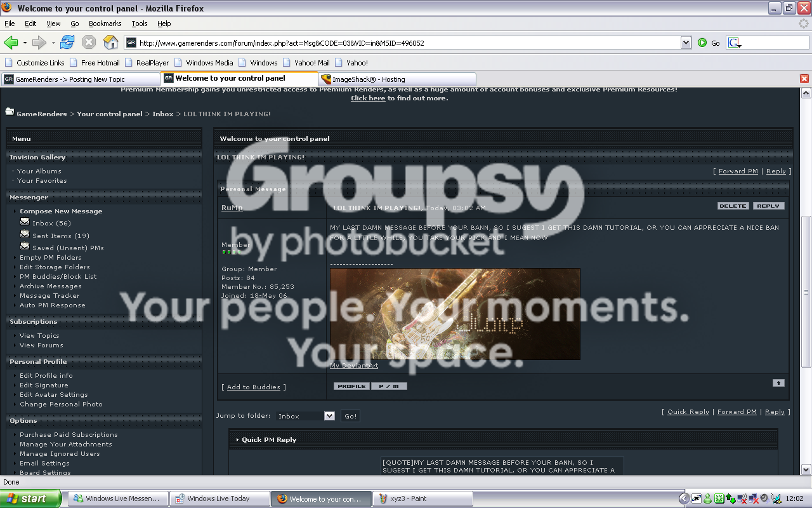Open the Tools menu
Image resolution: width=812 pixels, height=508 pixels.
click(140, 23)
